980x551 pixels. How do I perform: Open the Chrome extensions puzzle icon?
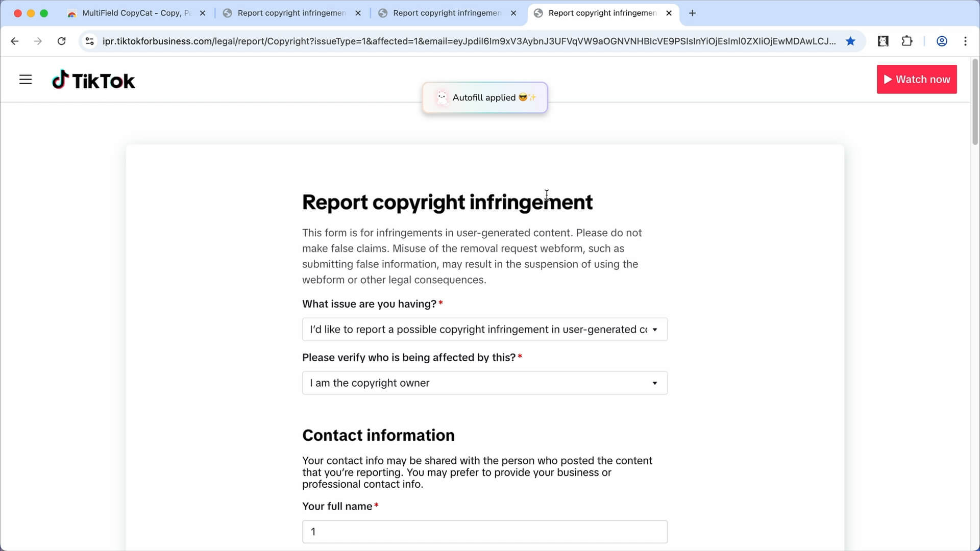pyautogui.click(x=908, y=41)
